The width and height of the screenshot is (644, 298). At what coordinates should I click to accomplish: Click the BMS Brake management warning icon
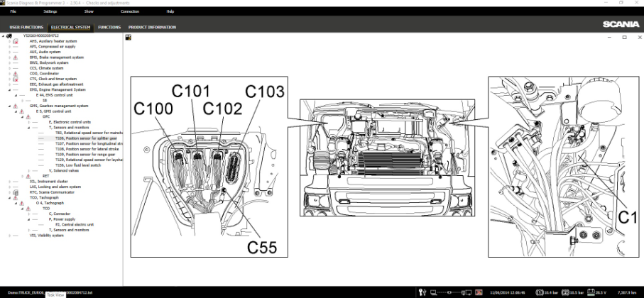pos(15,57)
